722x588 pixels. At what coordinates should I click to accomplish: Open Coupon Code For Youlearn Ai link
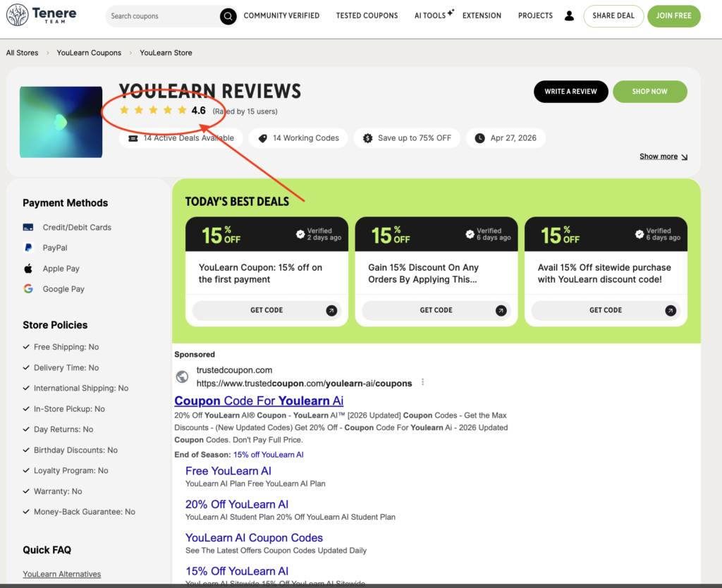pyautogui.click(x=259, y=400)
